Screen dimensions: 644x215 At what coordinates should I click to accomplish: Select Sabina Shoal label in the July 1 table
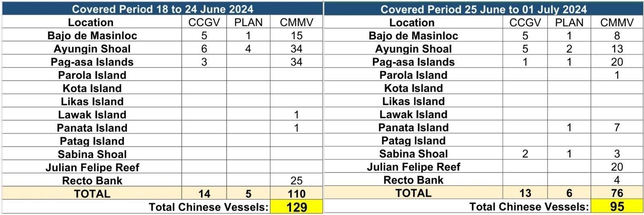point(413,154)
